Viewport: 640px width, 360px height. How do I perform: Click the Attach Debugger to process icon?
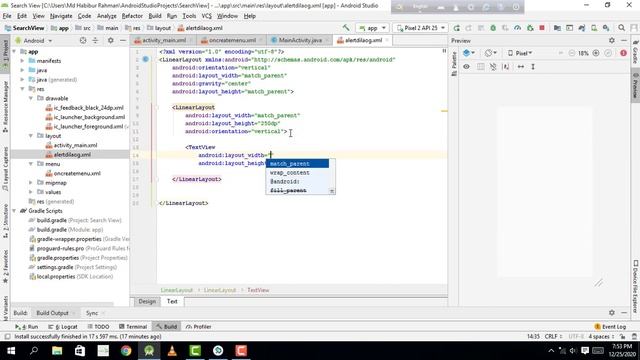(530, 28)
